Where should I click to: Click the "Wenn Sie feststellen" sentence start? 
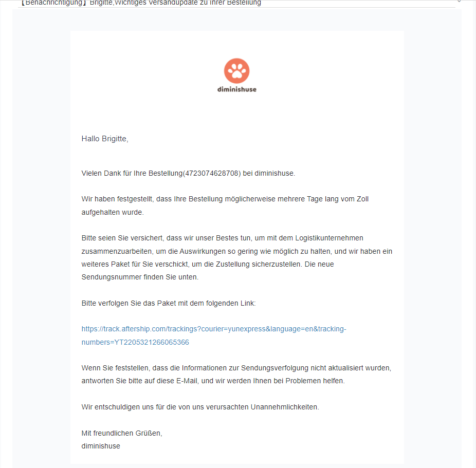point(115,368)
